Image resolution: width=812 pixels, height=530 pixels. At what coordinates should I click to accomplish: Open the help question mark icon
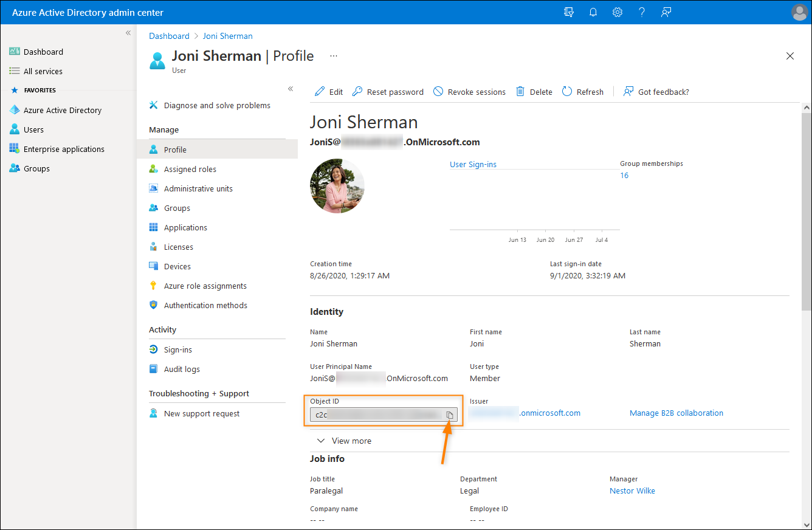(642, 12)
